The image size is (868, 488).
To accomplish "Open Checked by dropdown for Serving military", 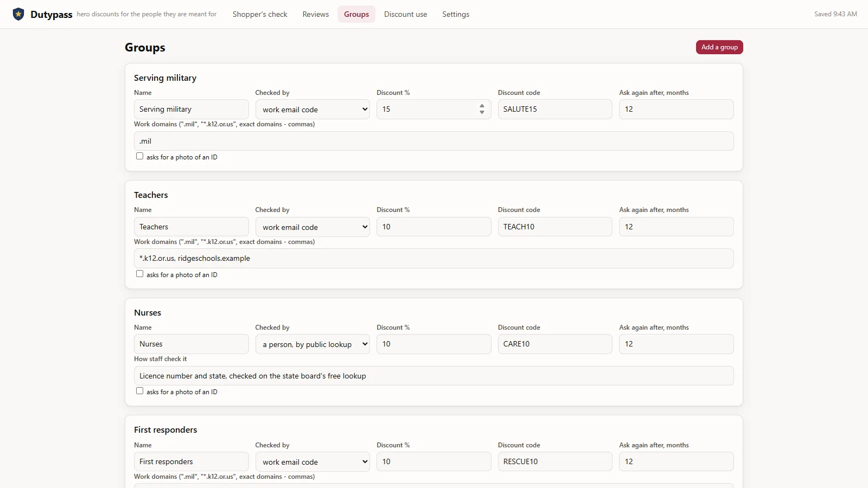I will click(312, 110).
